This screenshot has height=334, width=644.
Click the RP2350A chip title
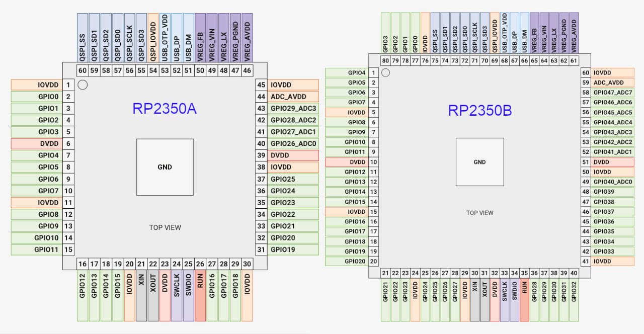(x=165, y=109)
